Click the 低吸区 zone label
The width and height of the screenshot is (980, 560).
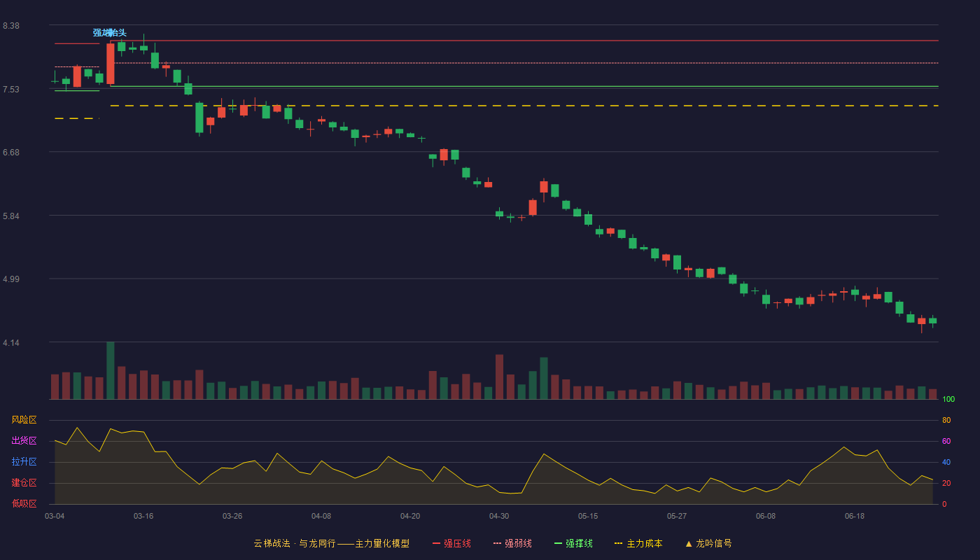coord(24,503)
